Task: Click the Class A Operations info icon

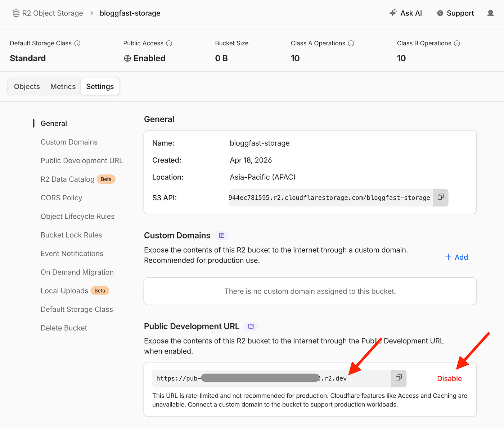Action: [351, 43]
